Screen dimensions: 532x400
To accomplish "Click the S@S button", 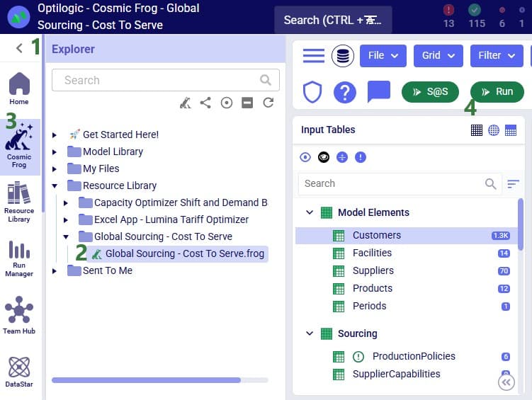I will 430,92.
